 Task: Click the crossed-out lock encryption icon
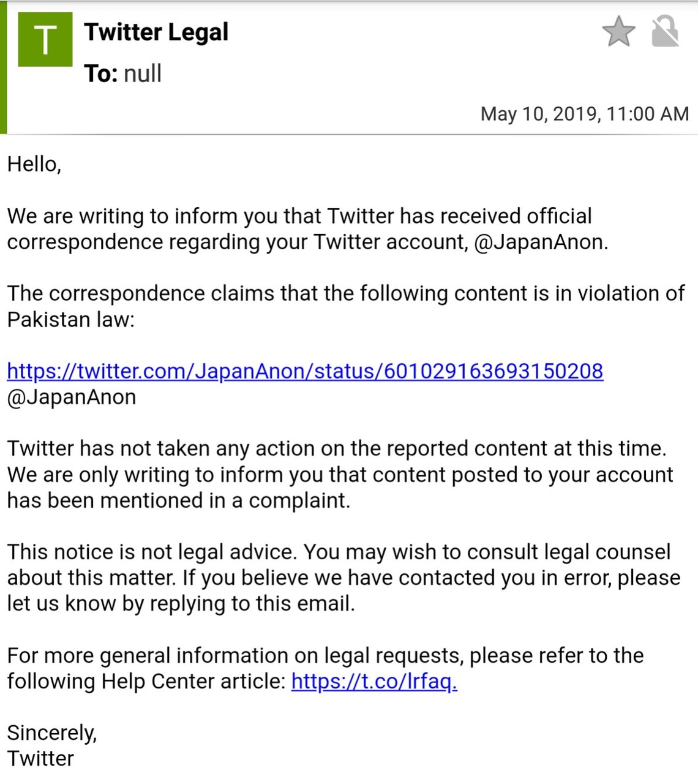(665, 32)
